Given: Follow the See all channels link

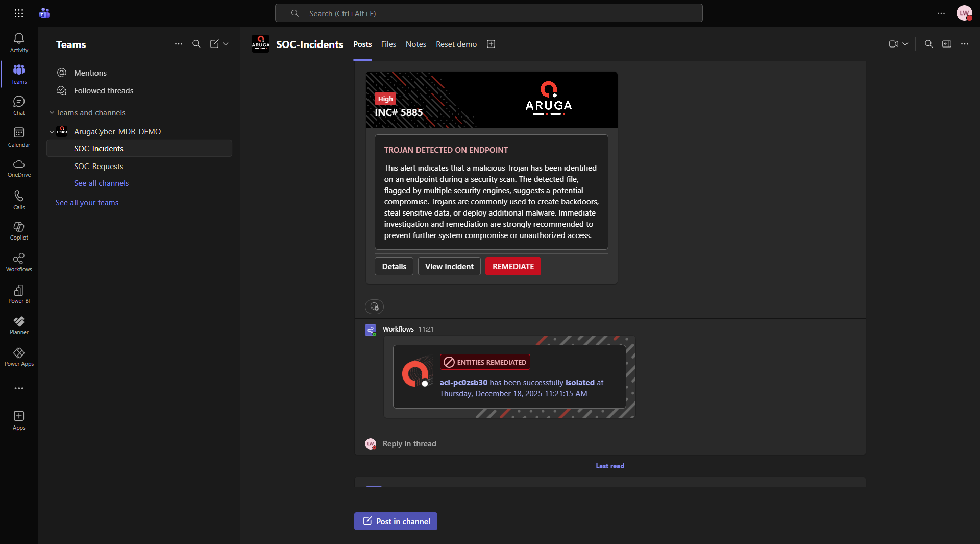Looking at the screenshot, I should coord(101,183).
